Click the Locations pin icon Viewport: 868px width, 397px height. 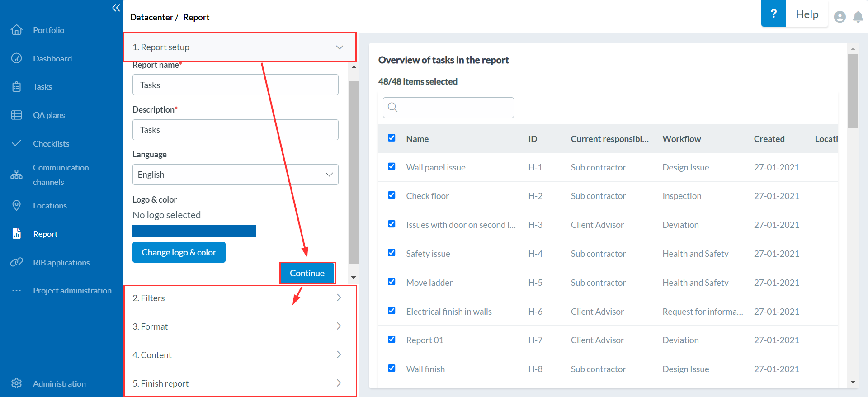(17, 206)
